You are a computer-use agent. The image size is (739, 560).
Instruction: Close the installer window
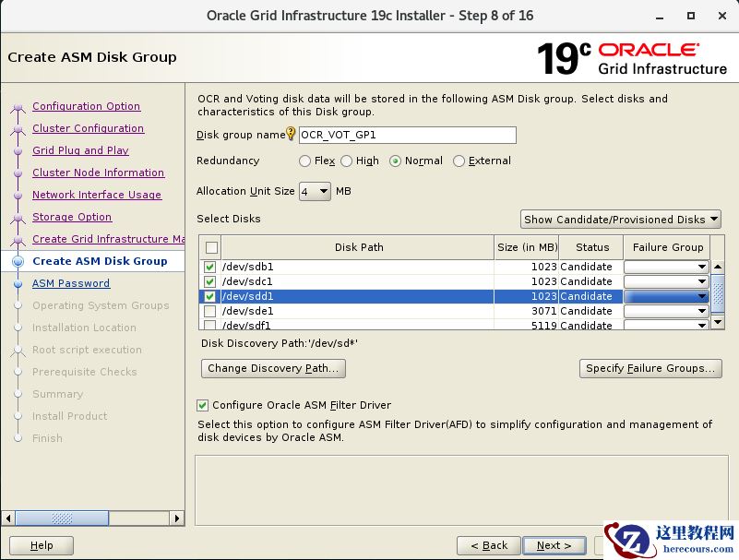722,16
